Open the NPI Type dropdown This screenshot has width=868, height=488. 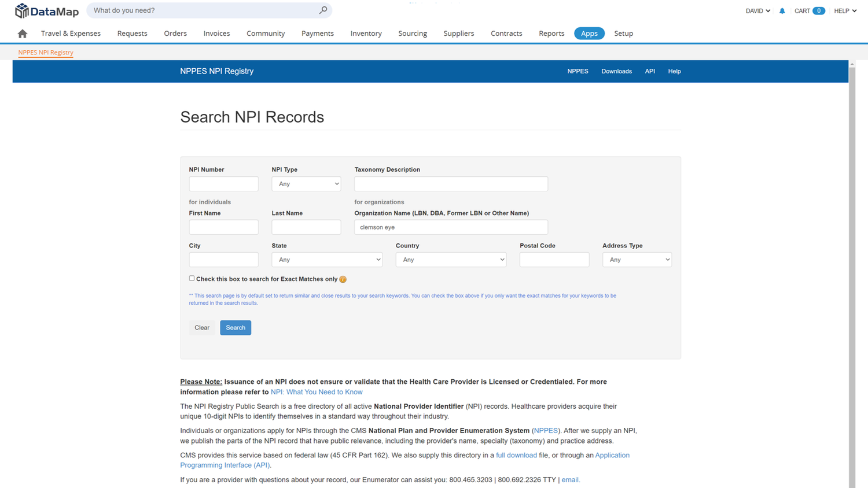pos(306,183)
